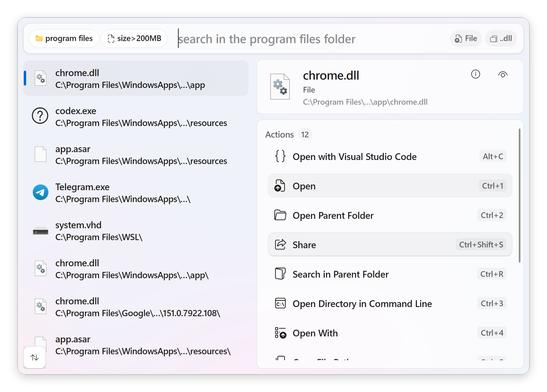This screenshot has height=392, width=547.
Task: Choose the Share action
Action: [390, 245]
